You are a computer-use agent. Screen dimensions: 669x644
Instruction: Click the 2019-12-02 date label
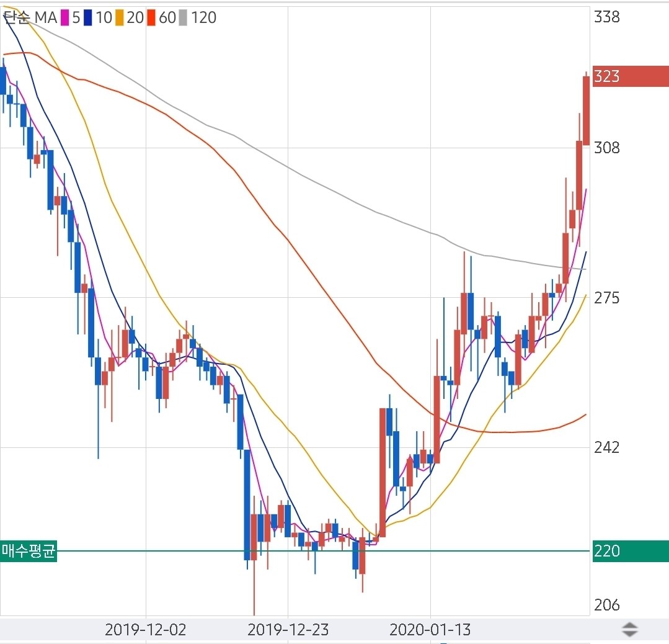(x=145, y=630)
